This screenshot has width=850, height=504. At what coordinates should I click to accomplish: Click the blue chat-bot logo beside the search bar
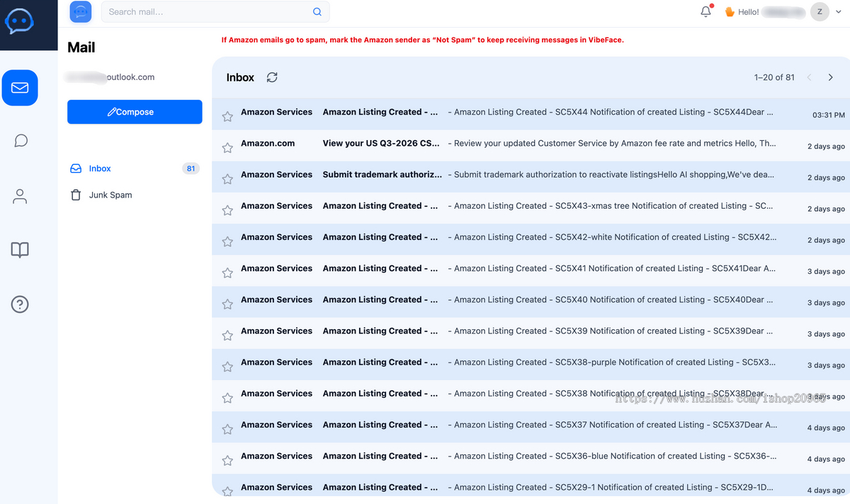coord(81,11)
